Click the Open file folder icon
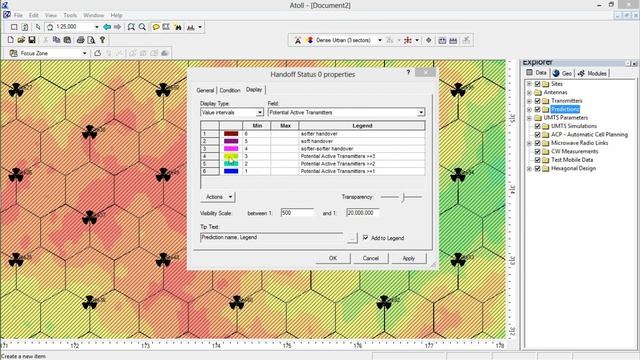Screen dimensions: 640x360 pyautogui.click(x=21, y=40)
